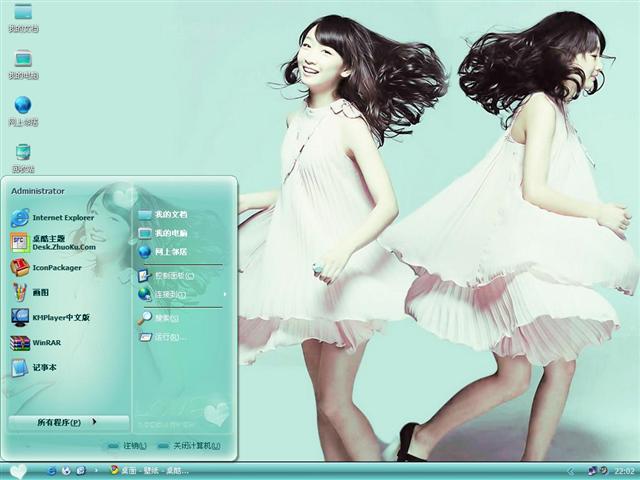Viewport: 640px width, 480px height.
Task: Open the 画图 (Paint) program
Action: pos(38,292)
